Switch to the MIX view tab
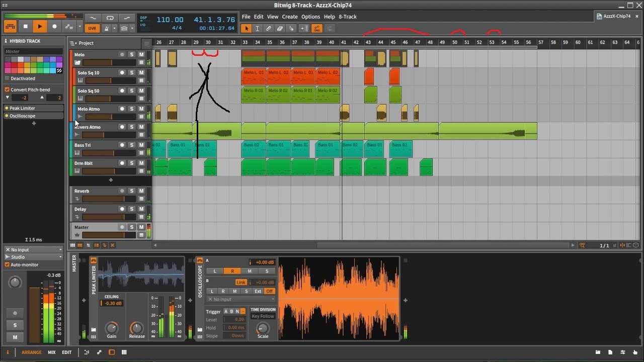The width and height of the screenshot is (644, 362). (51, 352)
